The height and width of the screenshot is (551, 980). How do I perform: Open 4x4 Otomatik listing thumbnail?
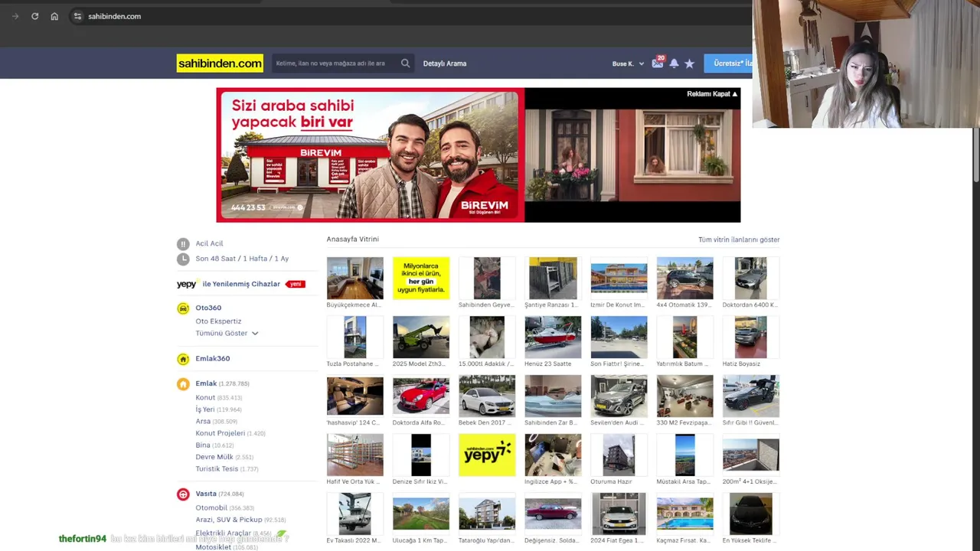tap(684, 278)
